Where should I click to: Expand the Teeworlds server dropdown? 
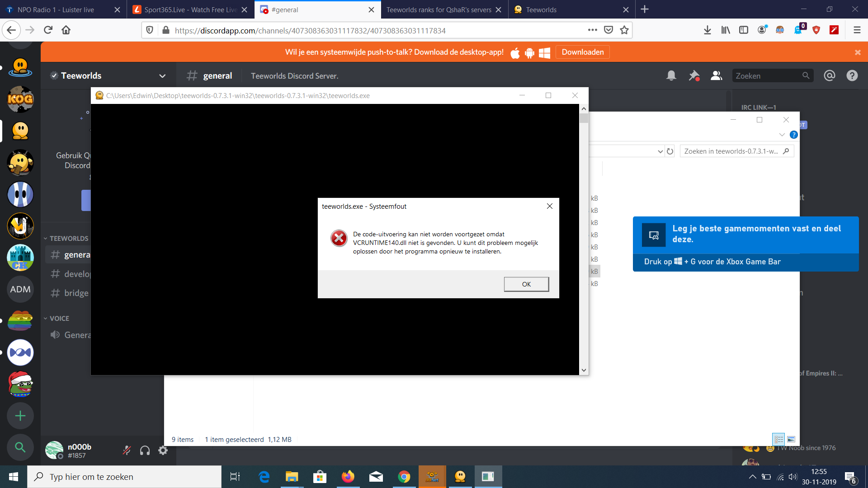[162, 76]
